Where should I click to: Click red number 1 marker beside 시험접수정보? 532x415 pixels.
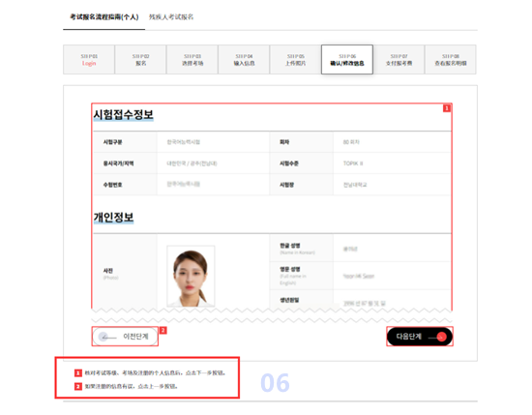(x=447, y=108)
